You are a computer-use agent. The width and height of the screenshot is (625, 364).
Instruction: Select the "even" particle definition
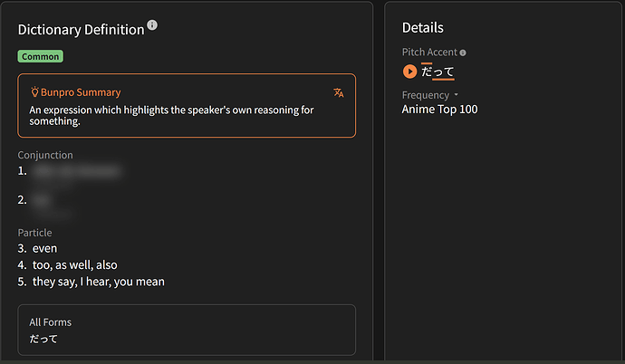pyautogui.click(x=44, y=248)
